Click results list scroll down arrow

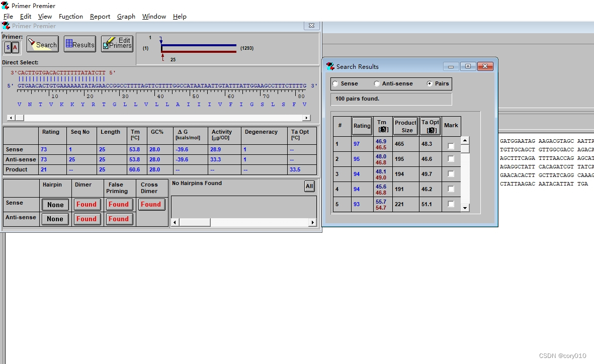click(465, 208)
